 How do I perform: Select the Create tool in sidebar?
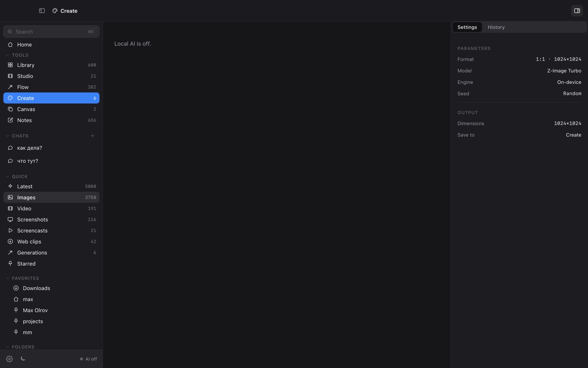point(51,98)
